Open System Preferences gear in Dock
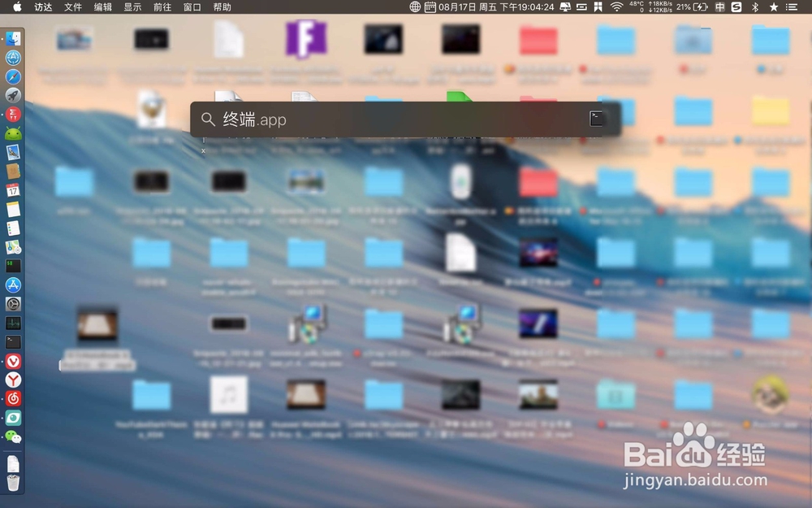 click(13, 304)
